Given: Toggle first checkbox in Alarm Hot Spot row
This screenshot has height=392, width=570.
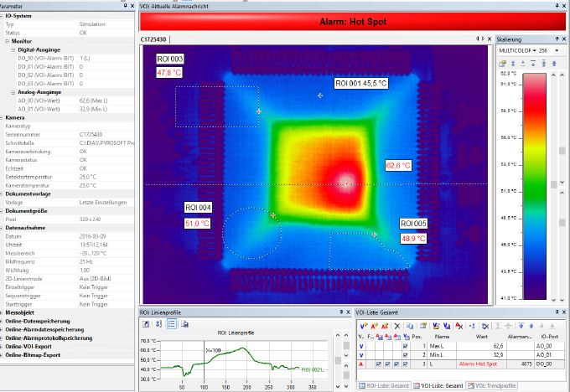Looking at the screenshot, I should [x=379, y=364].
